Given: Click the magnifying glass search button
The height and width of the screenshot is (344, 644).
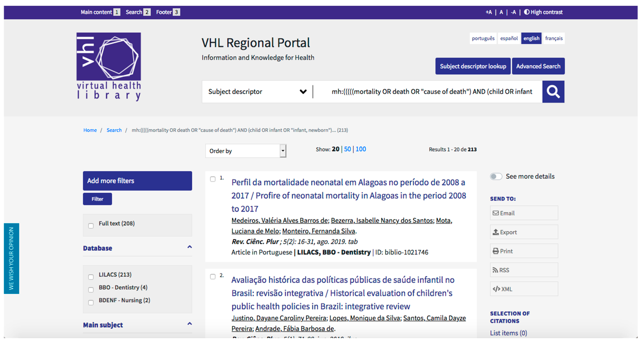Looking at the screenshot, I should click(x=553, y=92).
